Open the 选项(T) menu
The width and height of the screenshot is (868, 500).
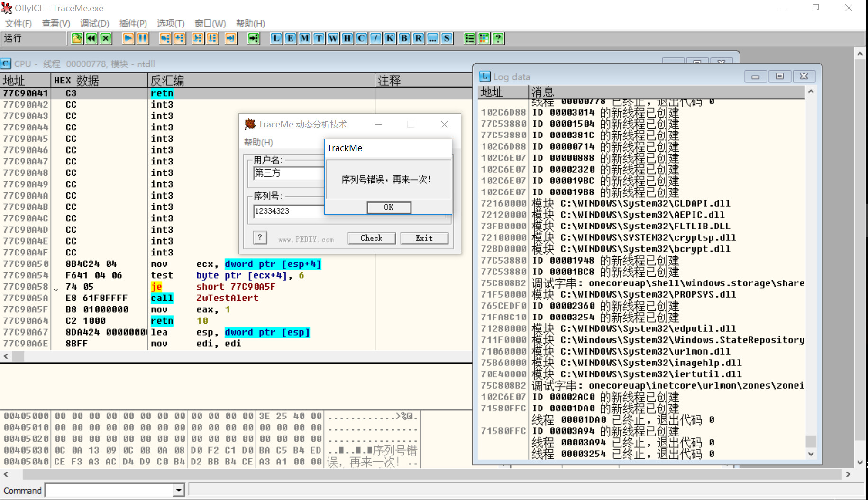point(171,23)
